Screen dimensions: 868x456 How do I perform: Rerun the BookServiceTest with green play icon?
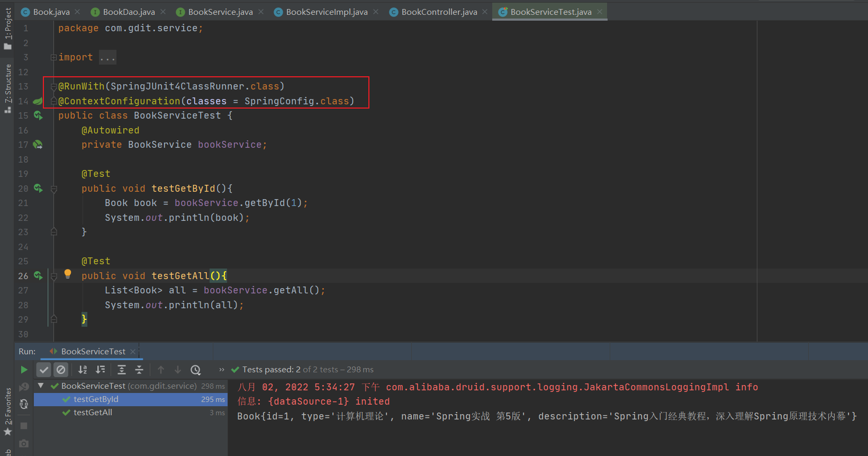pos(24,370)
